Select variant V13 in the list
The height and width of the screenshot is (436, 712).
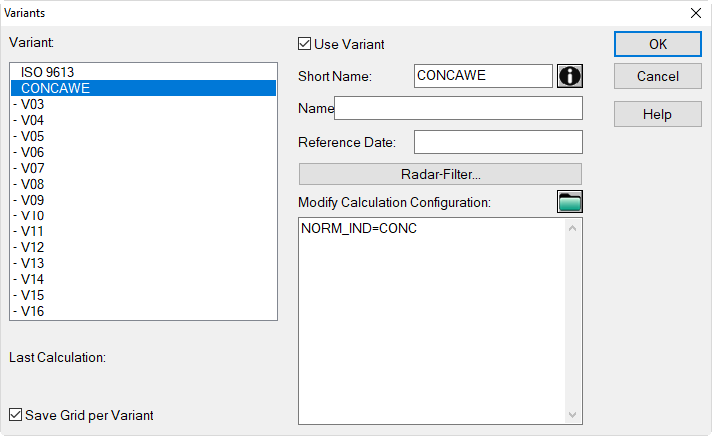[143, 263]
